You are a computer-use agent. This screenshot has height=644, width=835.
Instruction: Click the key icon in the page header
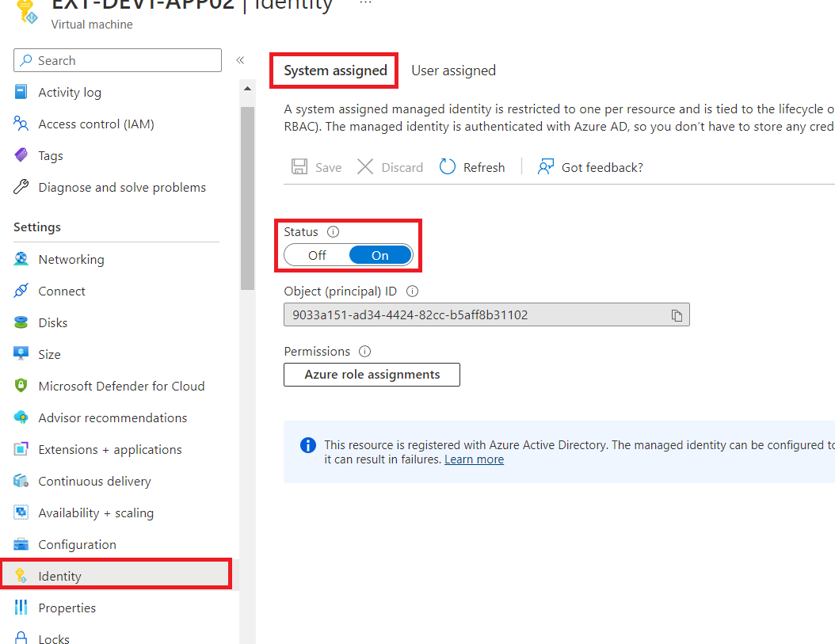pos(26,12)
